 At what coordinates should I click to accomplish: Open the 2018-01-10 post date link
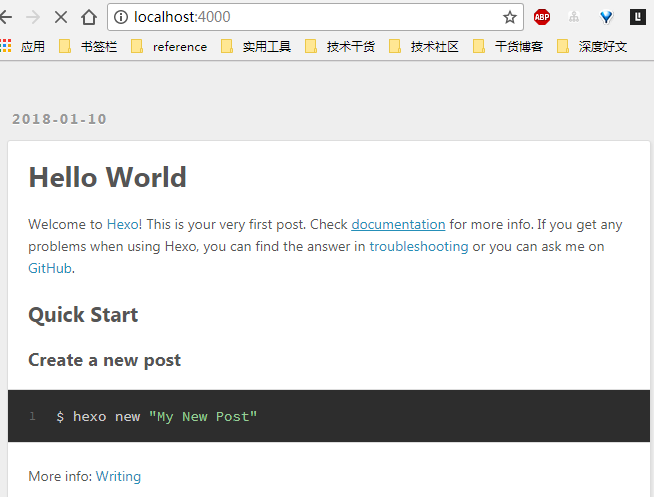(x=59, y=119)
